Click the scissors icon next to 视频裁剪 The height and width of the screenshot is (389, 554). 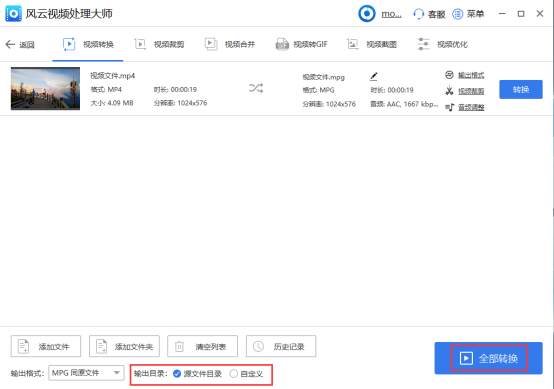click(449, 91)
